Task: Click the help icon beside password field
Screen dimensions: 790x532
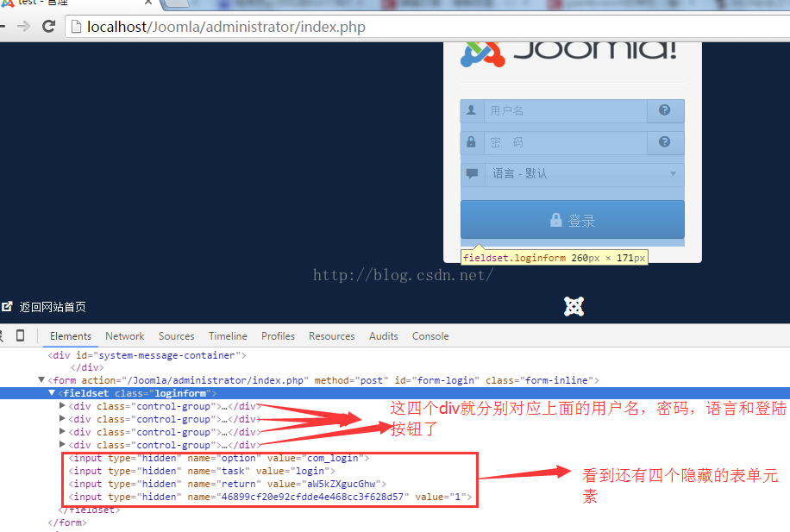Action: coord(665,141)
